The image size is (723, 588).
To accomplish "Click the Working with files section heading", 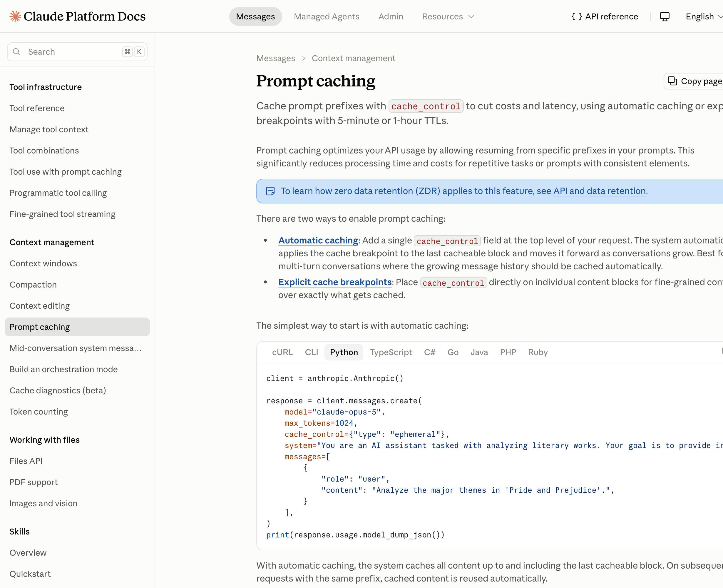I will (x=44, y=440).
